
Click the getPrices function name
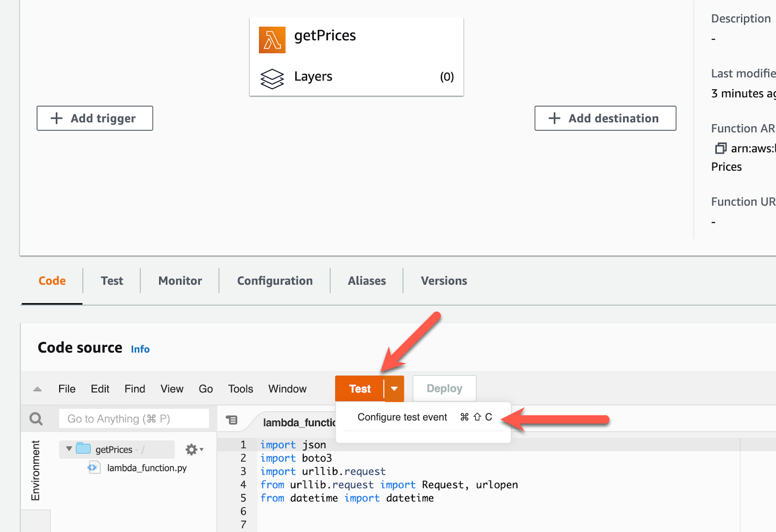(x=325, y=35)
